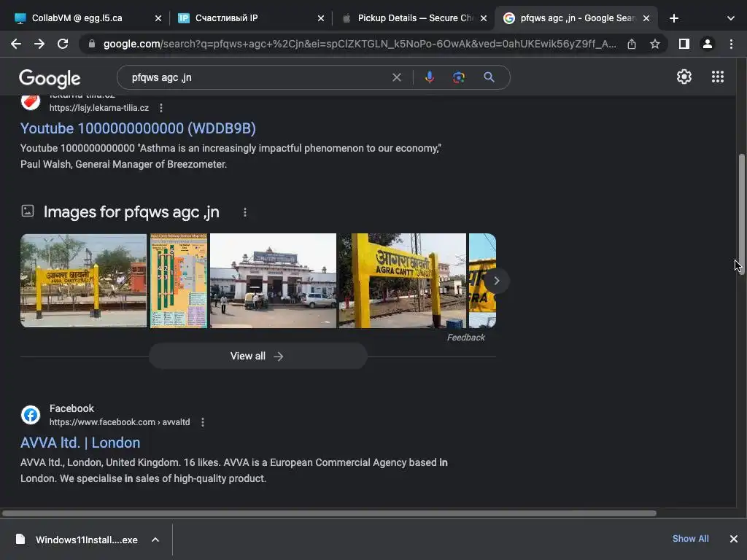Open the AVVA ltd. | London result
This screenshot has height=560, width=747.
point(80,443)
